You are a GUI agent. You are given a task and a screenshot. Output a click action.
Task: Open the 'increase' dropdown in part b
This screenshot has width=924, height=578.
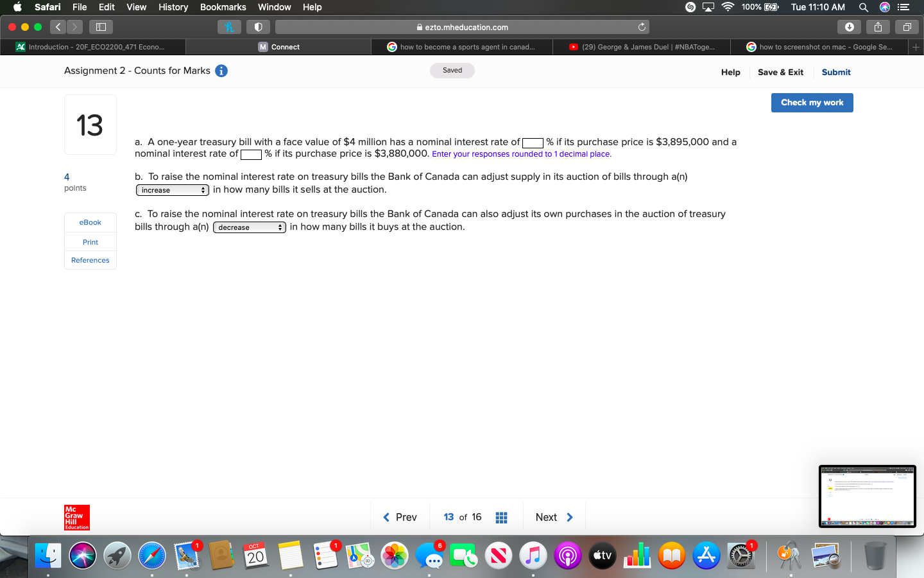click(172, 189)
